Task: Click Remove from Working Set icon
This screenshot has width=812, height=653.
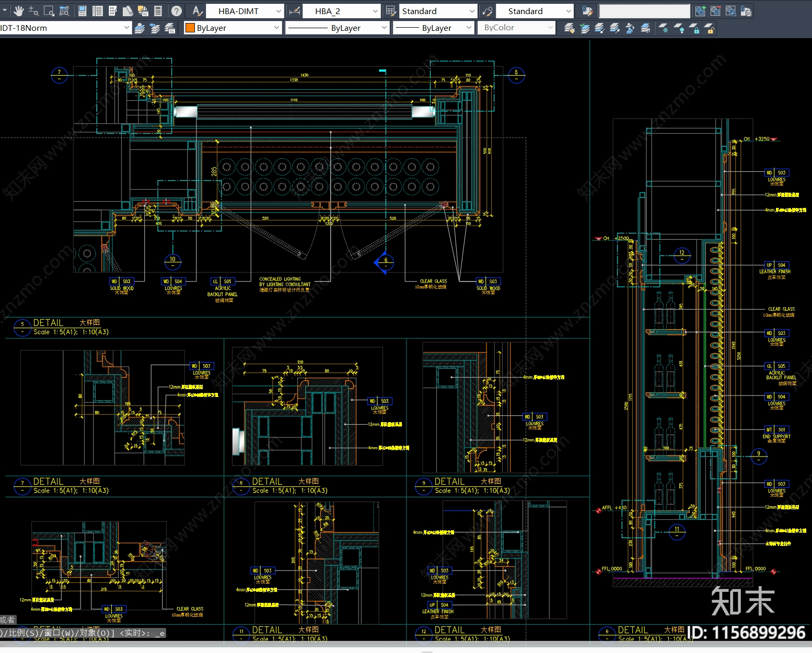Action: click(716, 11)
